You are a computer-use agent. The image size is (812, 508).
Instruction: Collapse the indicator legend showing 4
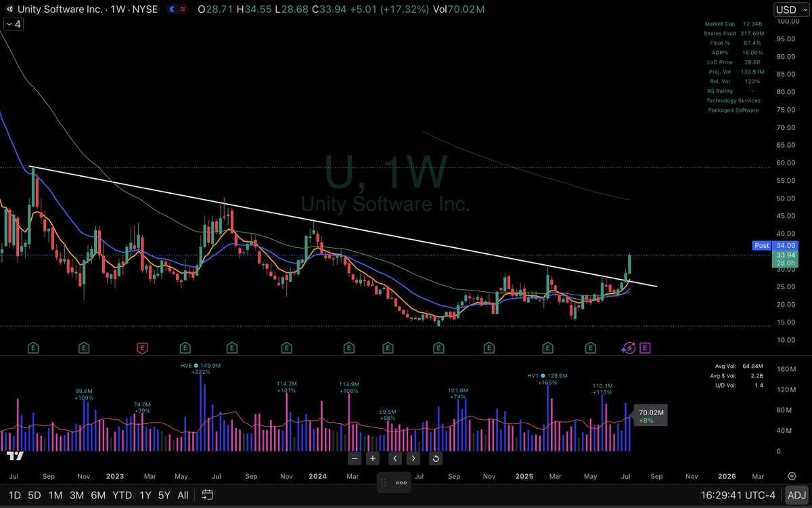[x=12, y=24]
